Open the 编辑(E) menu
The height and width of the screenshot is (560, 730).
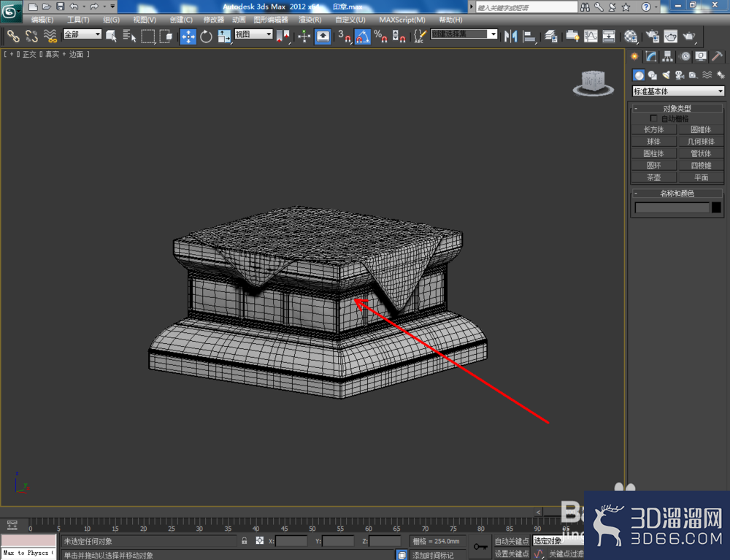click(42, 20)
